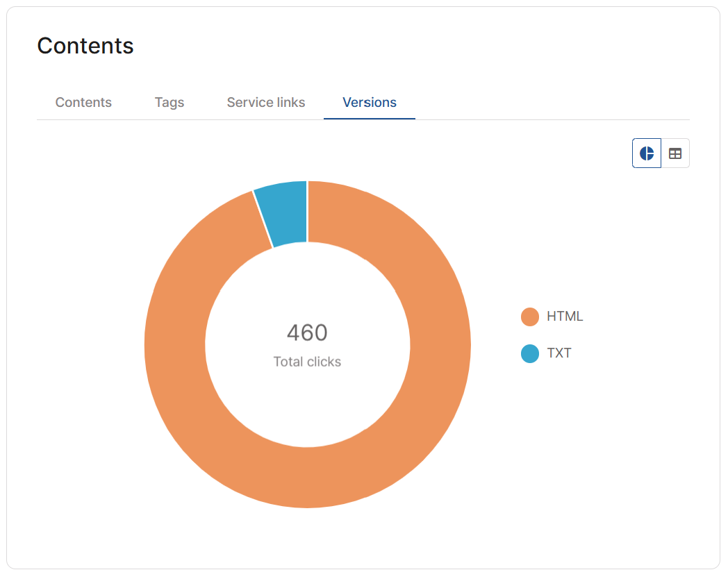Click the orange HTML legend dot
728x579 pixels.
pos(530,317)
